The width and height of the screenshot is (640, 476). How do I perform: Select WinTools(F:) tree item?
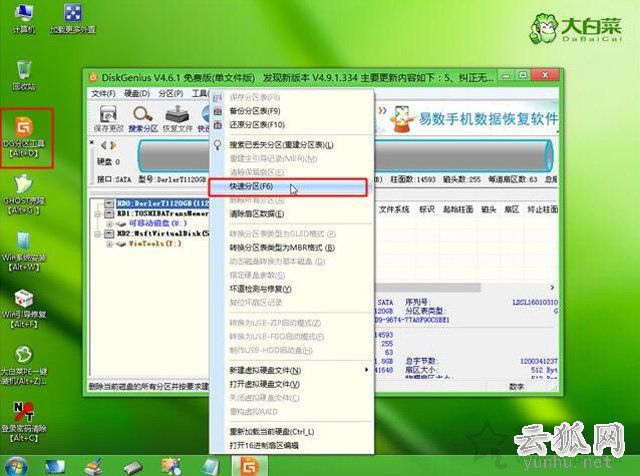coord(155,244)
